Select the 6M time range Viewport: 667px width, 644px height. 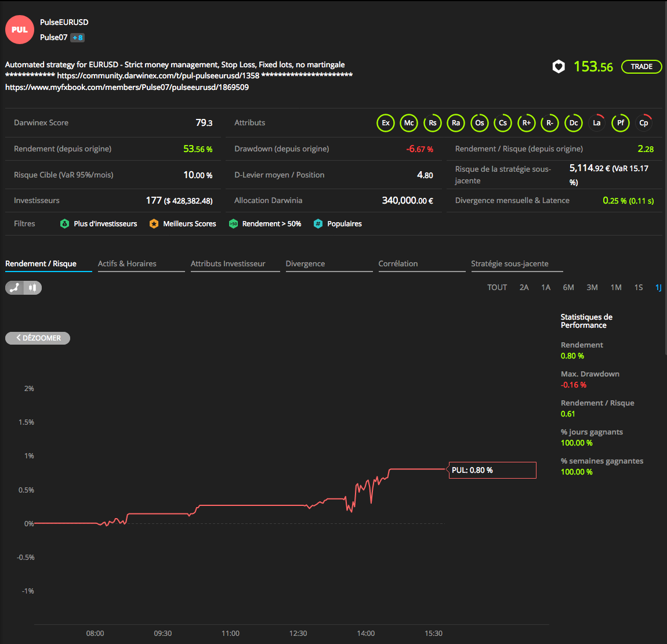[568, 288]
